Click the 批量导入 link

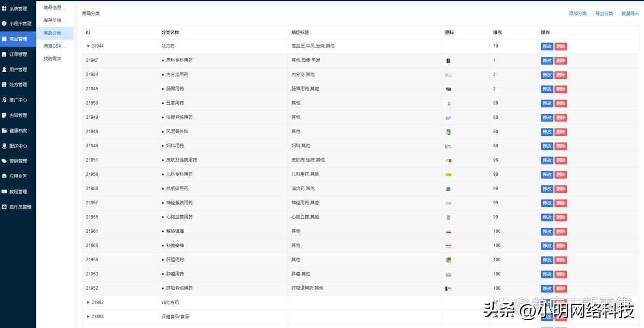pyautogui.click(x=630, y=13)
